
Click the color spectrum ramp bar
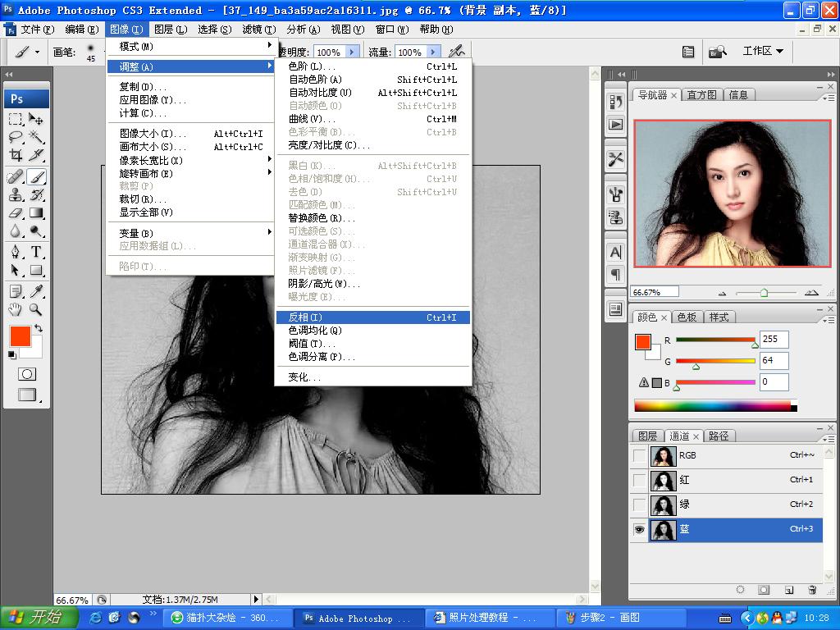[715, 405]
